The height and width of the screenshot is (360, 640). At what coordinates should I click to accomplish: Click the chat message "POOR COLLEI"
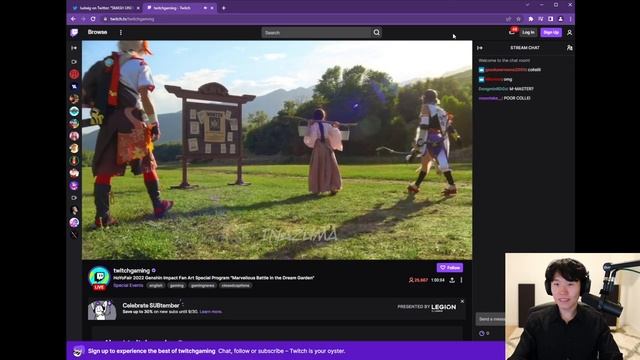(x=517, y=98)
